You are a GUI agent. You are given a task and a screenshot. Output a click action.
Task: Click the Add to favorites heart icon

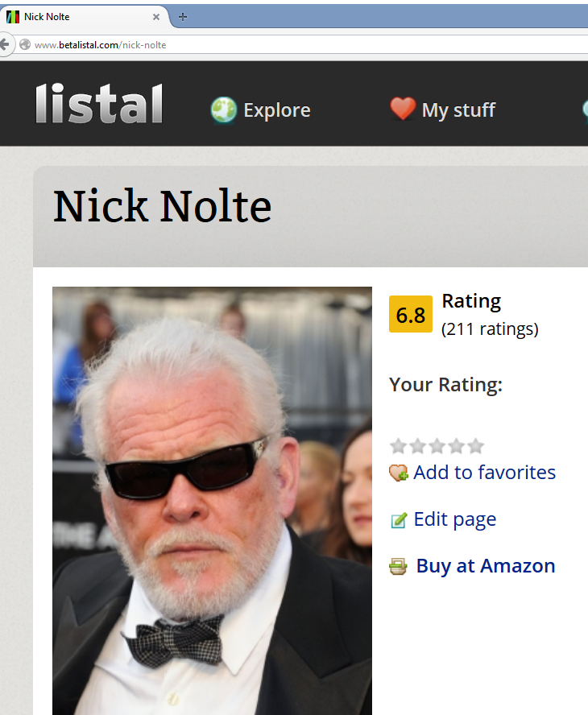[398, 473]
